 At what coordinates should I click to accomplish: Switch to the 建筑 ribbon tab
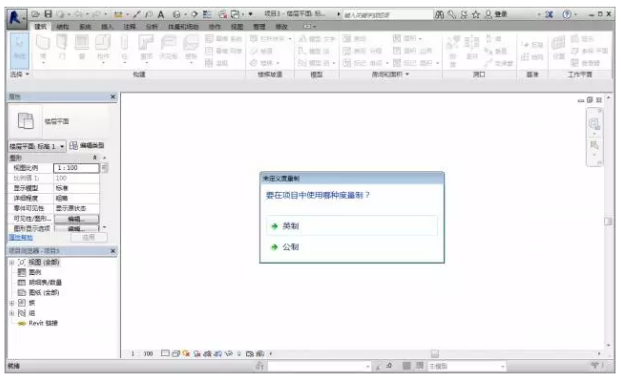click(x=40, y=27)
